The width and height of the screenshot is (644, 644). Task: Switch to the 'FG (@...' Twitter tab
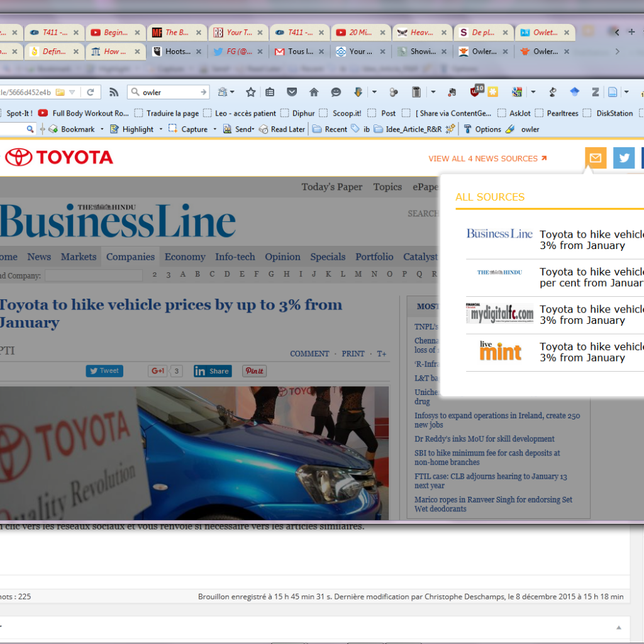(238, 52)
